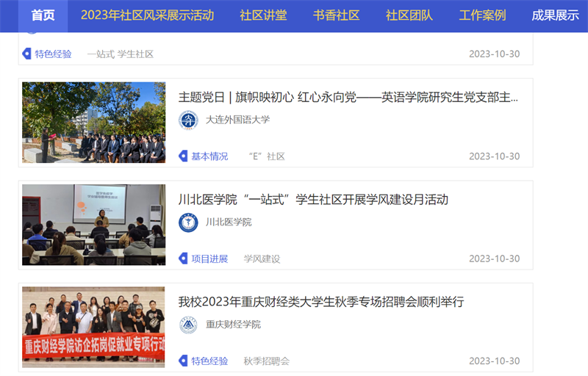Open article 川北医学院“一站式”学生社区开展学风建设月活动
This screenshot has height=376, width=588.
(x=313, y=200)
